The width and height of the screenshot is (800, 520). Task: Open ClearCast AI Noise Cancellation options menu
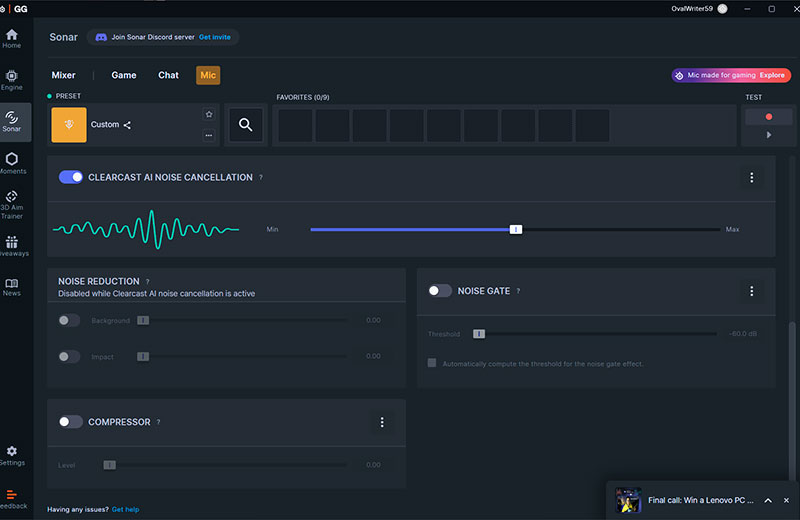pos(752,177)
